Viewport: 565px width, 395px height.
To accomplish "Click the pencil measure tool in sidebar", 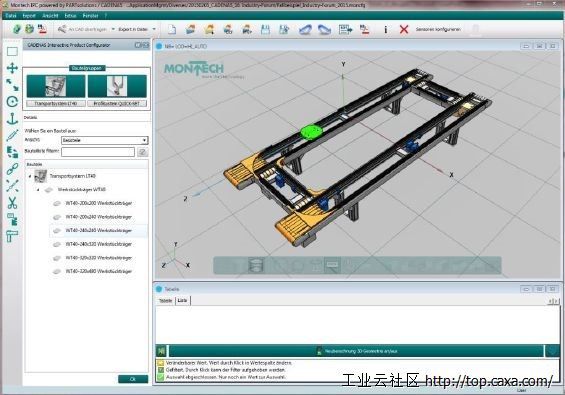I will pos(12,135).
